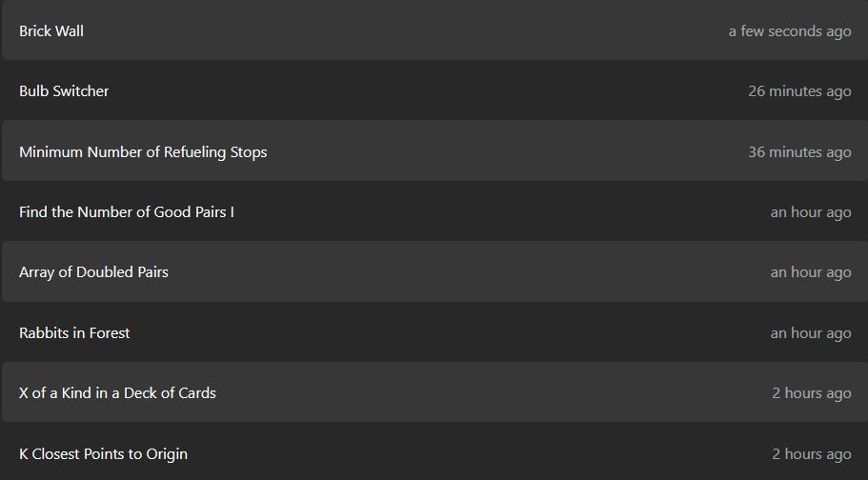
Task: Open X of a Kind in a Deck of Cards
Action: point(118,393)
